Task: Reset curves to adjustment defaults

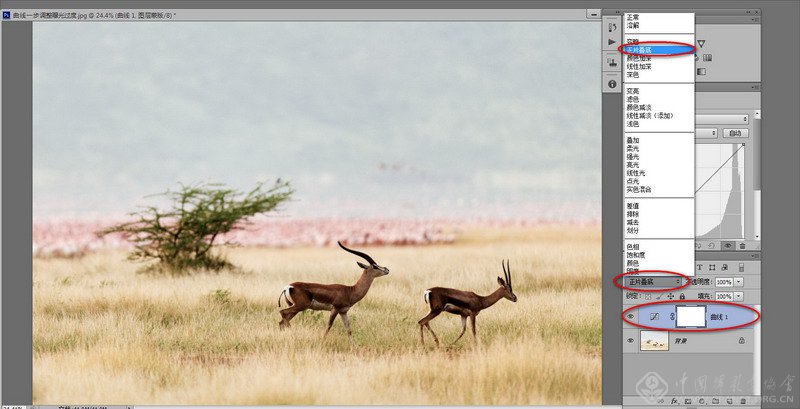Action: [711, 245]
